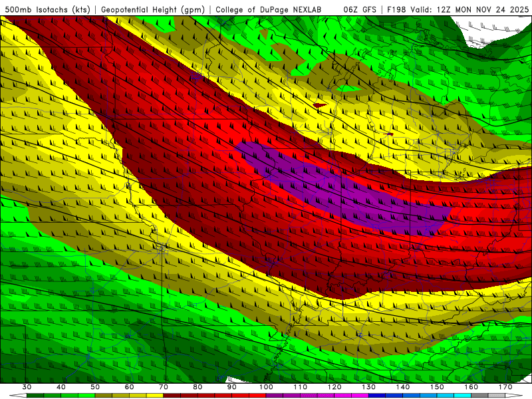This screenshot has height=399, width=532.
Task: Click the '60' value on the color scale
Action: 129,387
